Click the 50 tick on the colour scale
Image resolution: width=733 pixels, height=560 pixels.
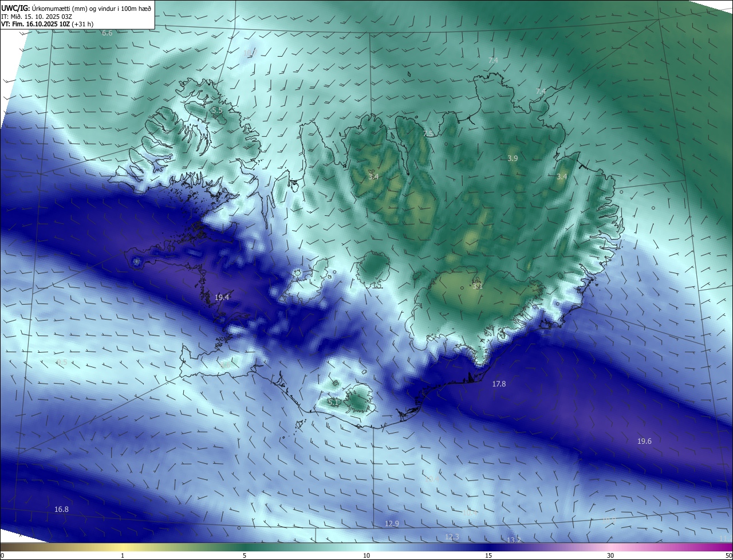729,555
